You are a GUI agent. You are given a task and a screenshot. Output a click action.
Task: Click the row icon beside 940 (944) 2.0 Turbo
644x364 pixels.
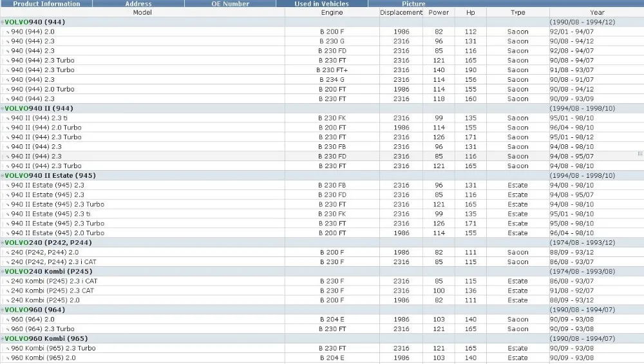pos(7,90)
